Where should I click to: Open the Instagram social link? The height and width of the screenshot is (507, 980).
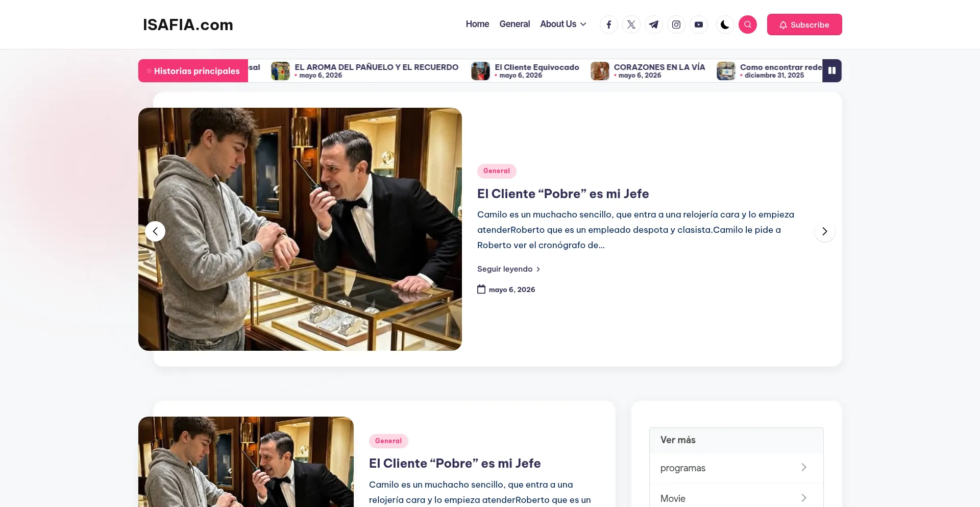click(x=676, y=25)
